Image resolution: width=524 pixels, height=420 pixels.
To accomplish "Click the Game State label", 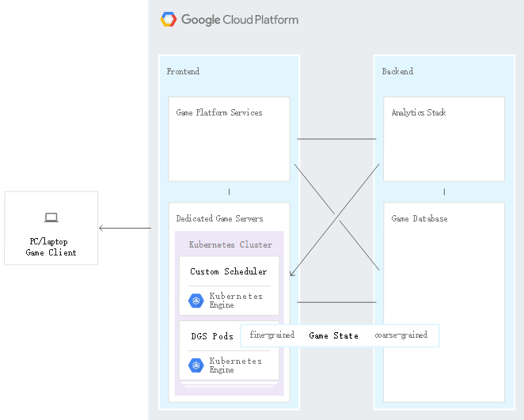I will coord(333,335).
